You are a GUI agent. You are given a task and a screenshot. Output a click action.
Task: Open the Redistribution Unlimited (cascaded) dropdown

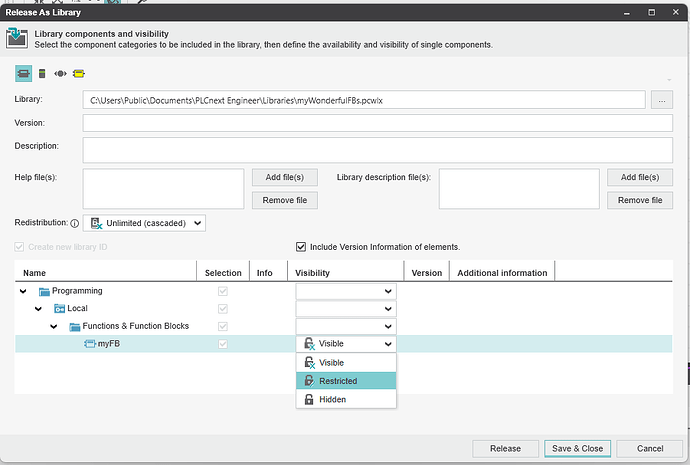click(x=144, y=223)
